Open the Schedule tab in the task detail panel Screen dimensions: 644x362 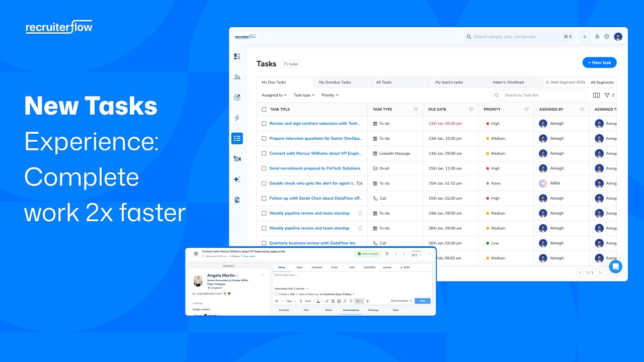pos(317,267)
